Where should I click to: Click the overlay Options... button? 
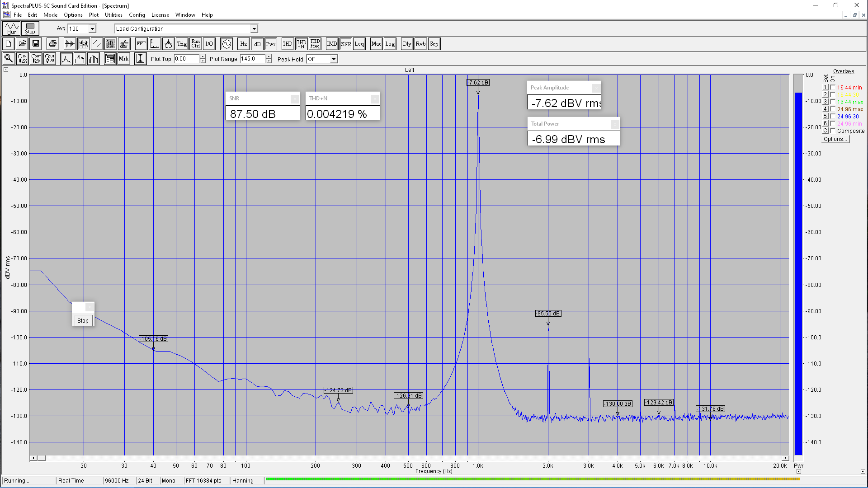pyautogui.click(x=835, y=139)
